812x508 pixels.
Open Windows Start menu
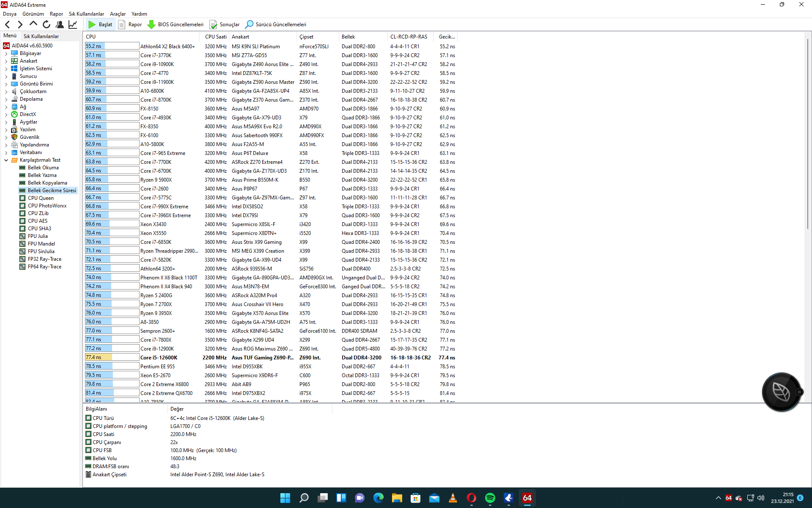point(285,498)
